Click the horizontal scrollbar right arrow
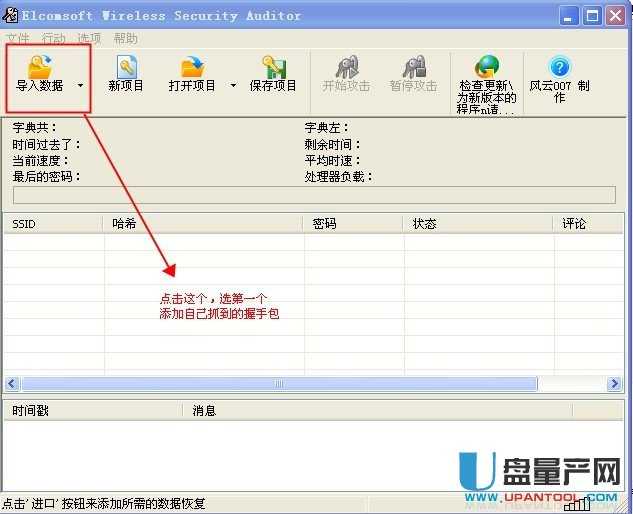The width and height of the screenshot is (633, 514). click(x=615, y=384)
